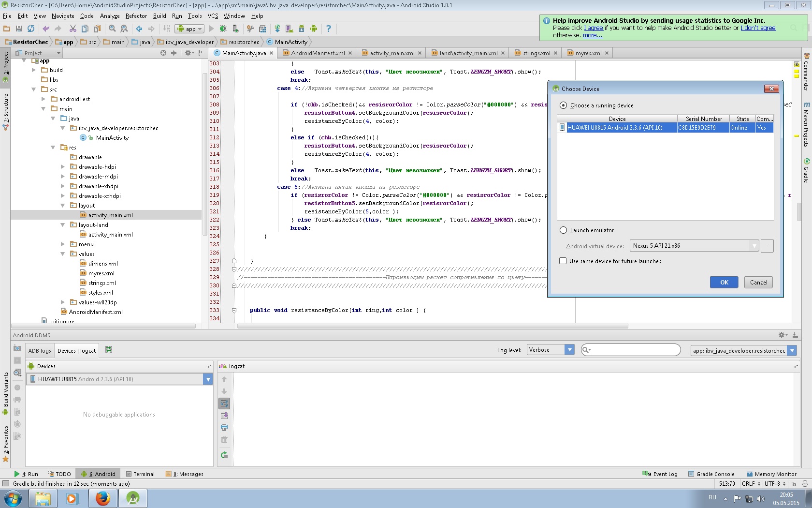Image resolution: width=812 pixels, height=508 pixels.
Task: Open Android virtual device Nexus 5 dropdown
Action: (695, 246)
